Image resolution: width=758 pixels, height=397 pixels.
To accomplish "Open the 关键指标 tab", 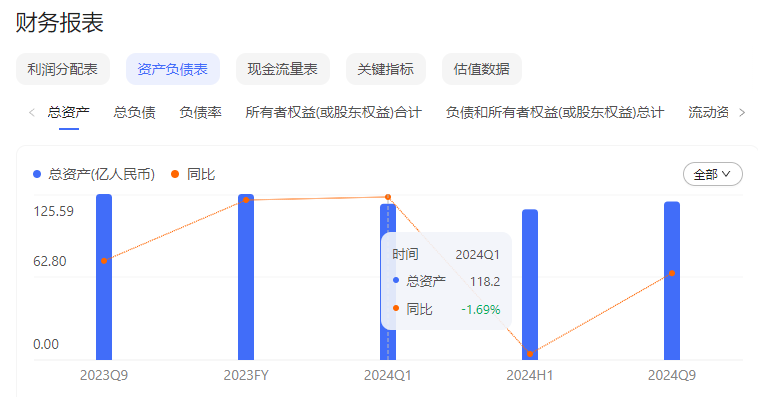I will [385, 69].
